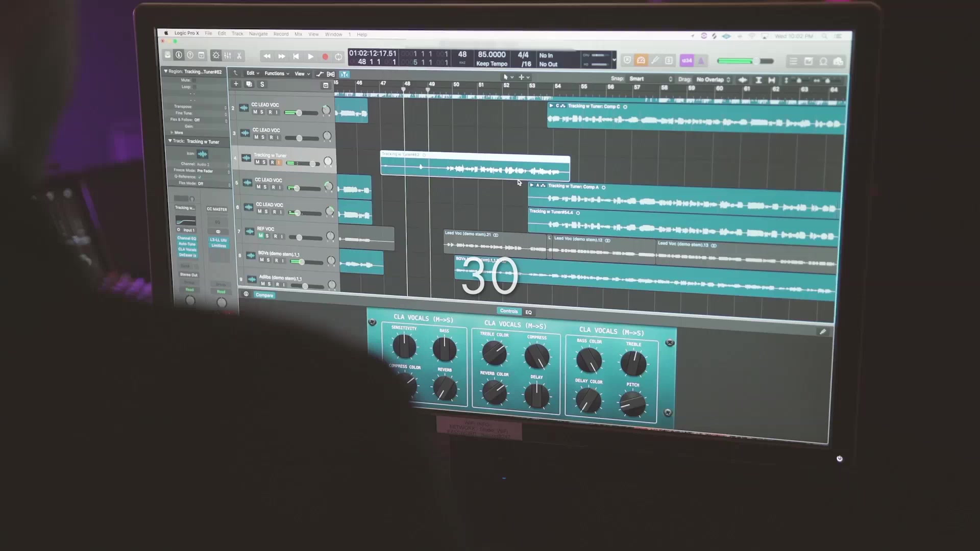Image resolution: width=980 pixels, height=551 pixels.
Task: Mute the REF VOC track
Action: click(261, 236)
